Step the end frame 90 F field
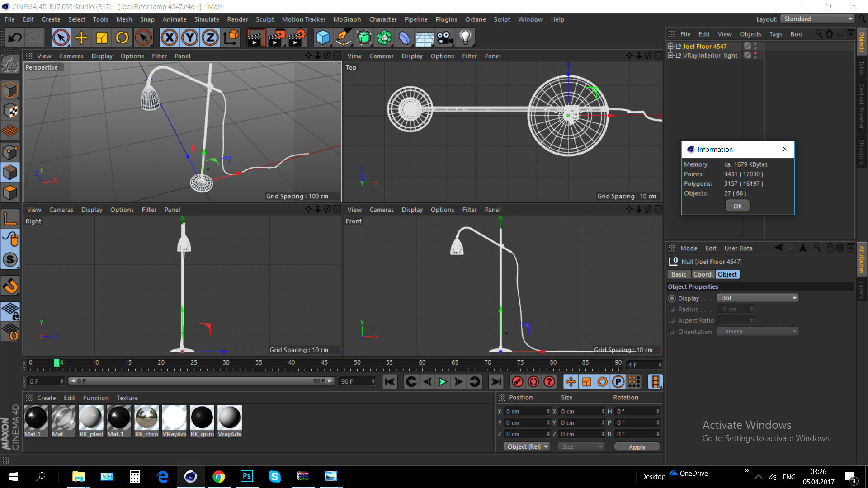 (358, 382)
